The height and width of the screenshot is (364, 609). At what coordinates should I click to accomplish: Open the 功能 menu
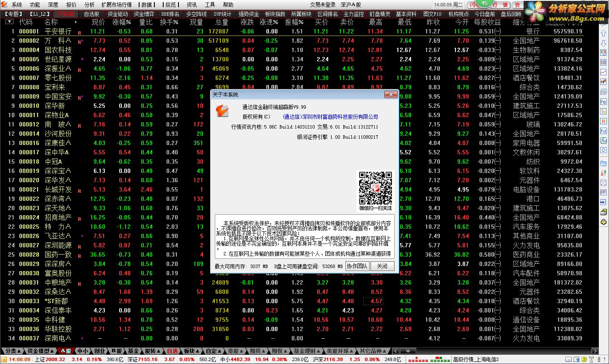tap(35, 5)
